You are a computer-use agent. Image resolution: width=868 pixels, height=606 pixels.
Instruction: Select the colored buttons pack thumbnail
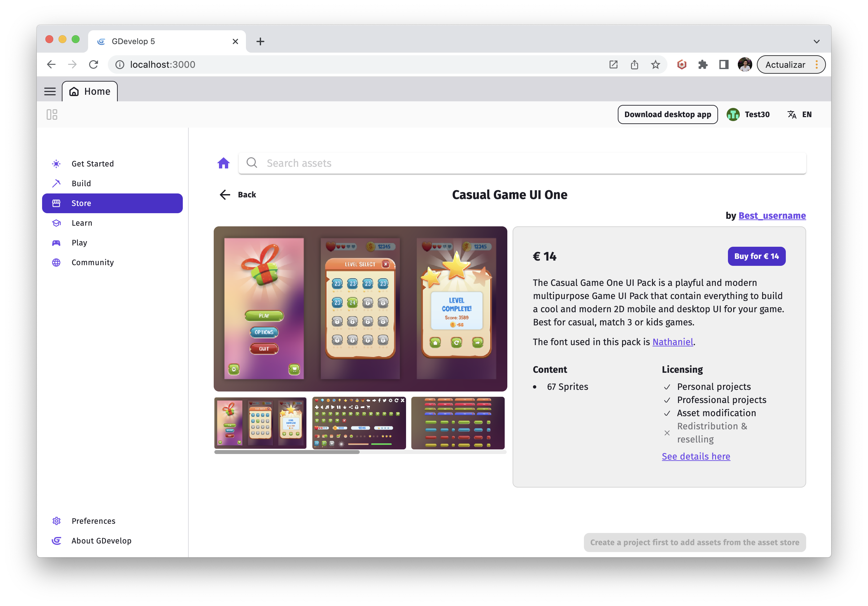click(457, 423)
